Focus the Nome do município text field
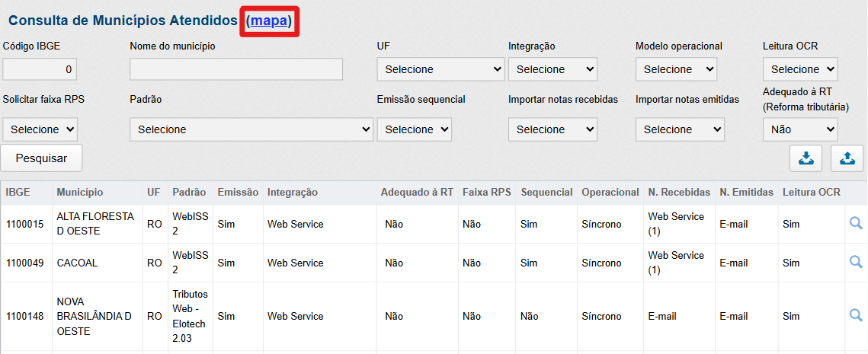 (x=236, y=69)
